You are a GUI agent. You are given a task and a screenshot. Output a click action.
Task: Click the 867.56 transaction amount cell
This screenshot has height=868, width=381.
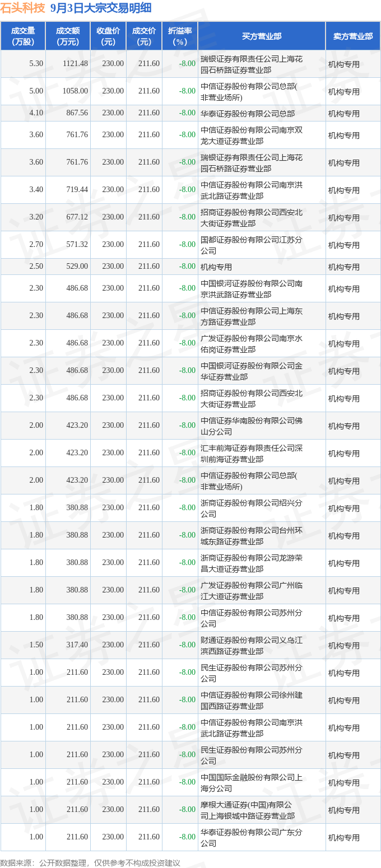point(78,113)
